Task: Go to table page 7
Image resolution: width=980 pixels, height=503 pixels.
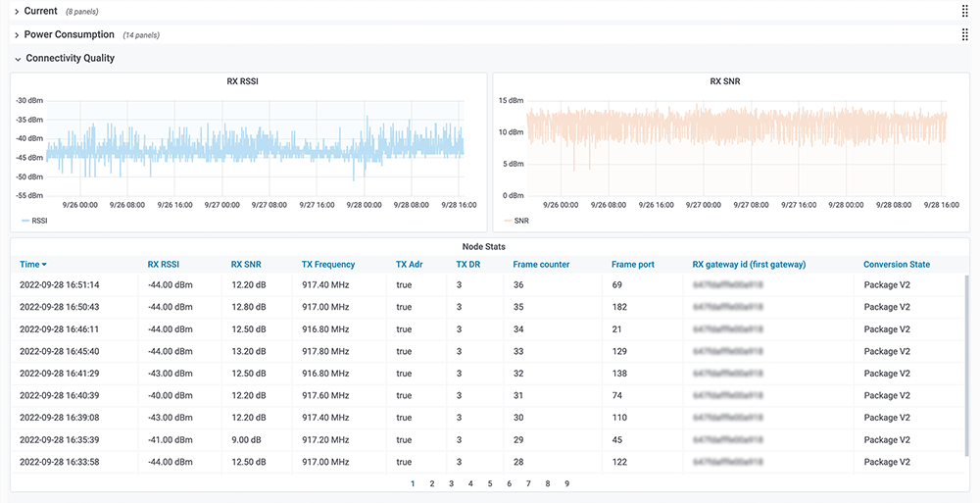Action: 528,483
